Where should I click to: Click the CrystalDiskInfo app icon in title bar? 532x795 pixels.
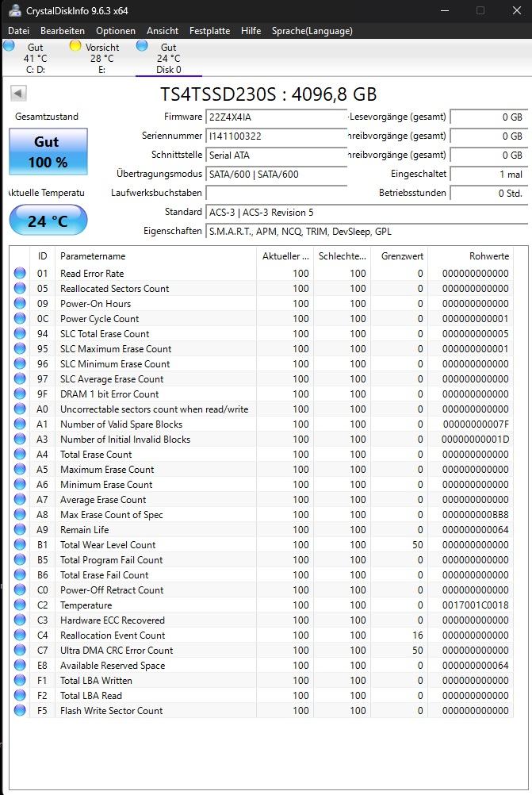[15, 10]
